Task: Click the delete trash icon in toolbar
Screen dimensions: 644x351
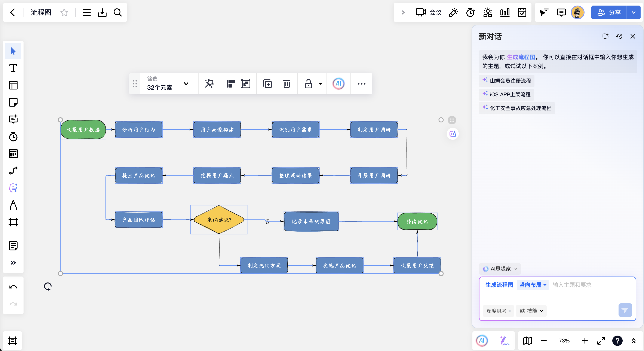Action: click(286, 84)
